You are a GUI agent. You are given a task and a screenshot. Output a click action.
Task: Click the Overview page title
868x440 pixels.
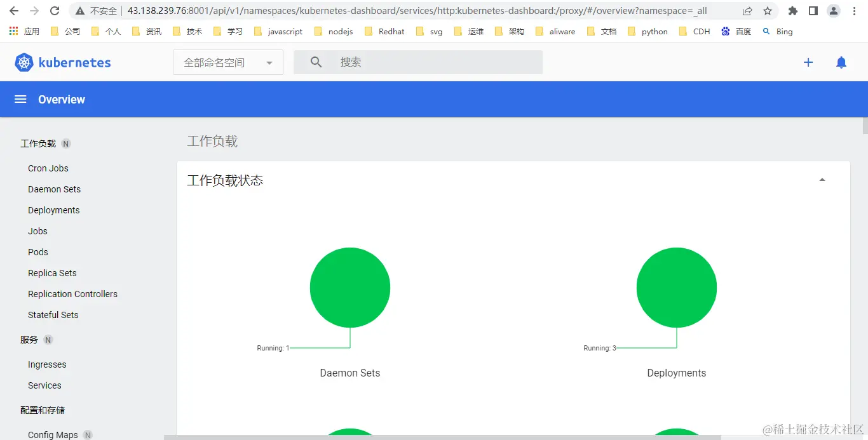point(62,99)
